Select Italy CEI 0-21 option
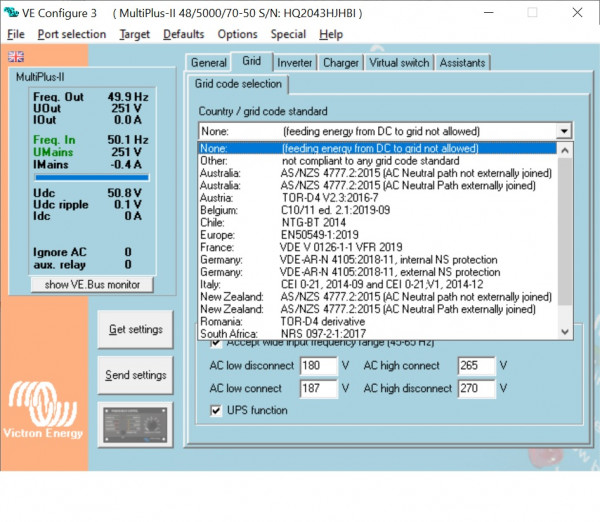This screenshot has height=522, width=600. [378, 284]
